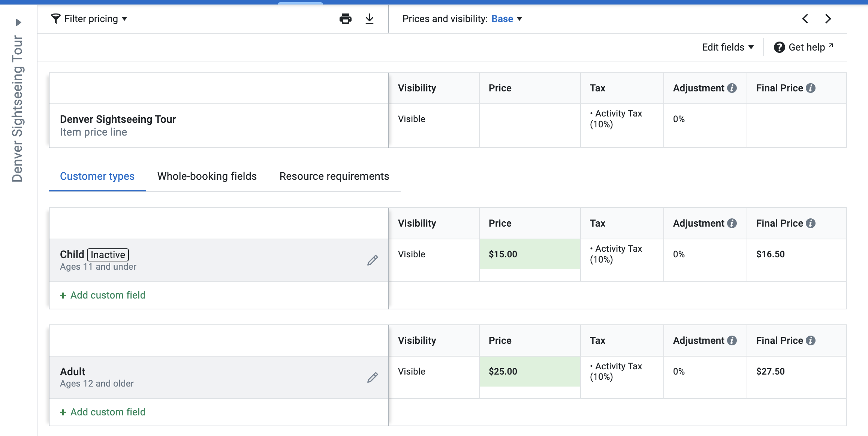Plus icon for Adult Add custom field
The height and width of the screenshot is (436, 868).
click(x=63, y=412)
